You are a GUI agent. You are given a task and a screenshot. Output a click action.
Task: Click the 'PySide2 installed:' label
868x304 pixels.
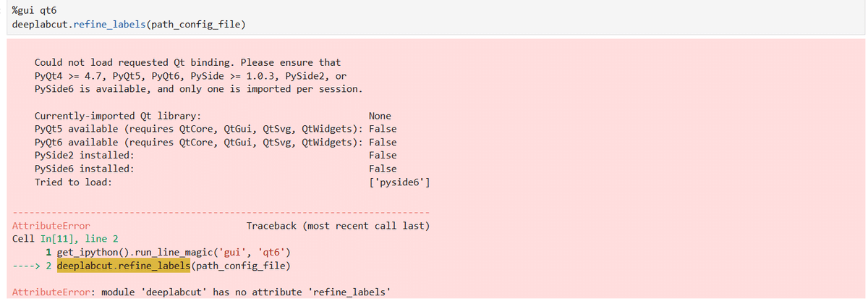[x=84, y=156]
